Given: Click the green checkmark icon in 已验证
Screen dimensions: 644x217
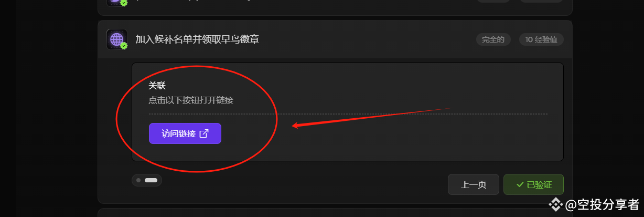Looking at the screenshot, I should click(x=520, y=184).
